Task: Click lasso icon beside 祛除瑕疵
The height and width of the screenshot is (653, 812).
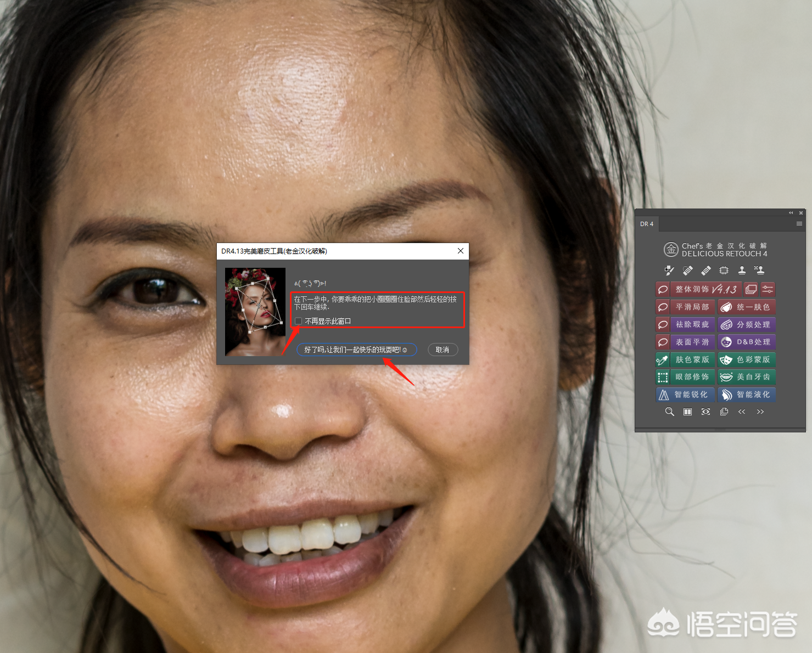Action: [x=663, y=324]
